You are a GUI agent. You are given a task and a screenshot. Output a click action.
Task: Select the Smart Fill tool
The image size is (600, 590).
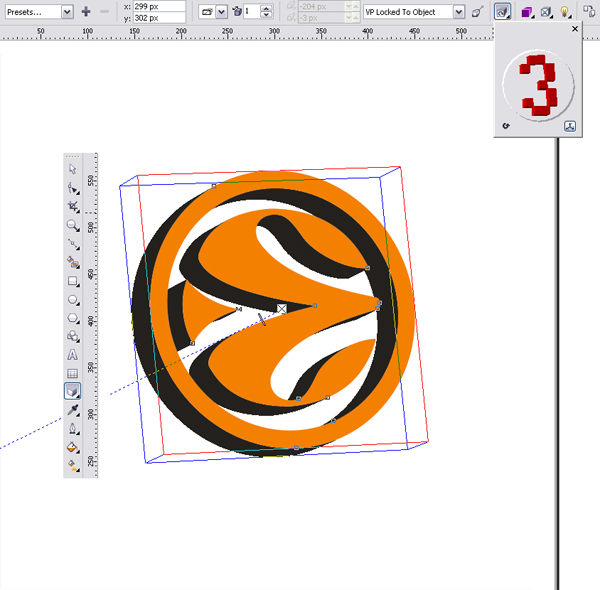click(x=72, y=262)
